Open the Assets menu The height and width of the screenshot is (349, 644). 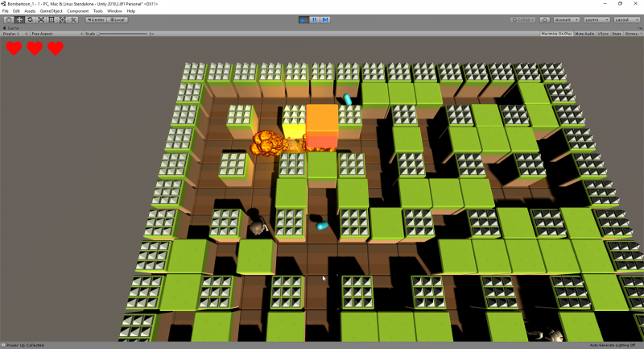pos(30,11)
